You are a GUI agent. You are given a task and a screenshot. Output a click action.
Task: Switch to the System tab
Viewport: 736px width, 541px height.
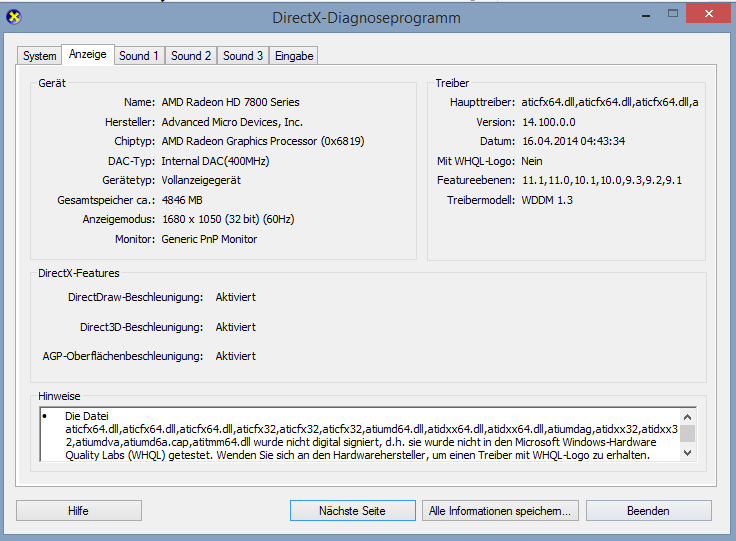click(39, 56)
